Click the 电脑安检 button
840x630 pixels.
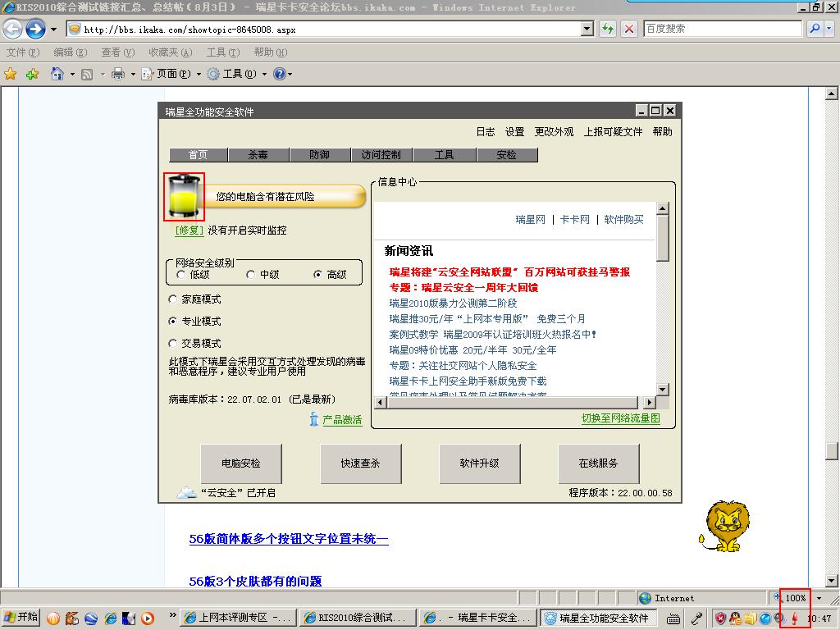[x=241, y=463]
